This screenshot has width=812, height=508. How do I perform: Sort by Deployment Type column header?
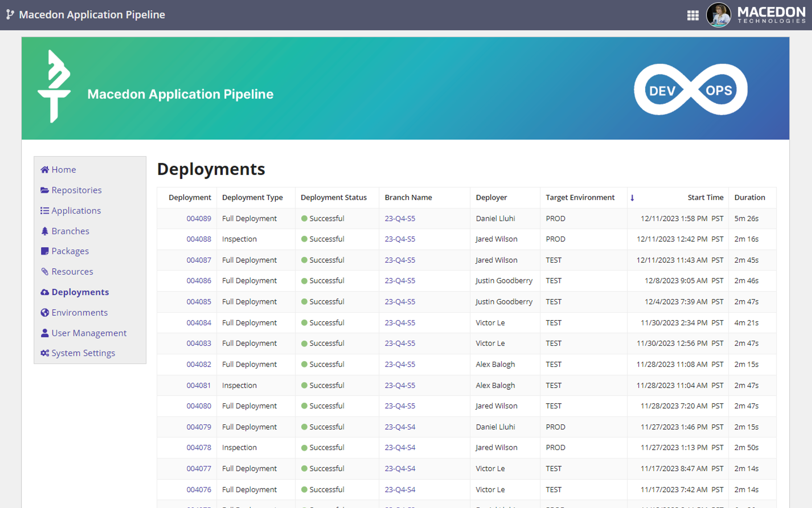252,198
